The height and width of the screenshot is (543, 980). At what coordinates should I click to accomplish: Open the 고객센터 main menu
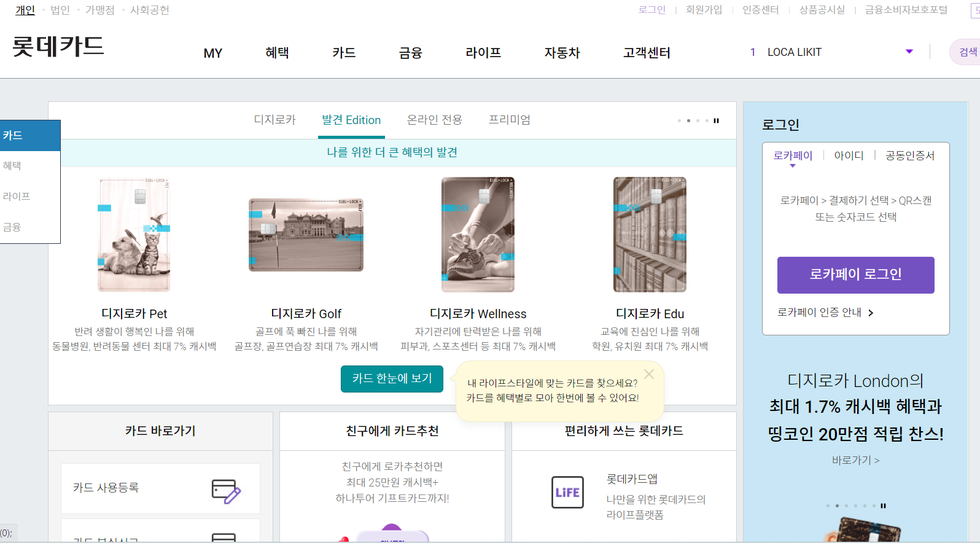[647, 53]
